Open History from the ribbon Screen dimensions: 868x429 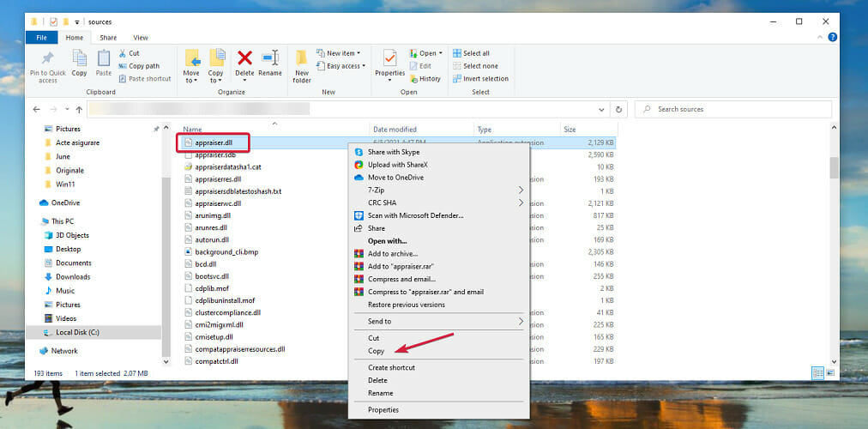(425, 79)
